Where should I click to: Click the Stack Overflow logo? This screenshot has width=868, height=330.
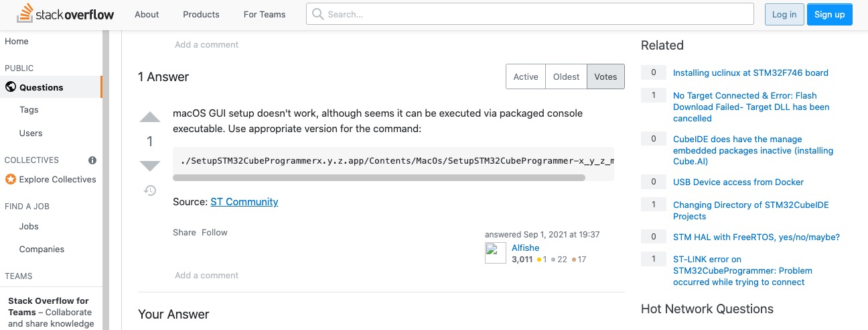[x=65, y=14]
